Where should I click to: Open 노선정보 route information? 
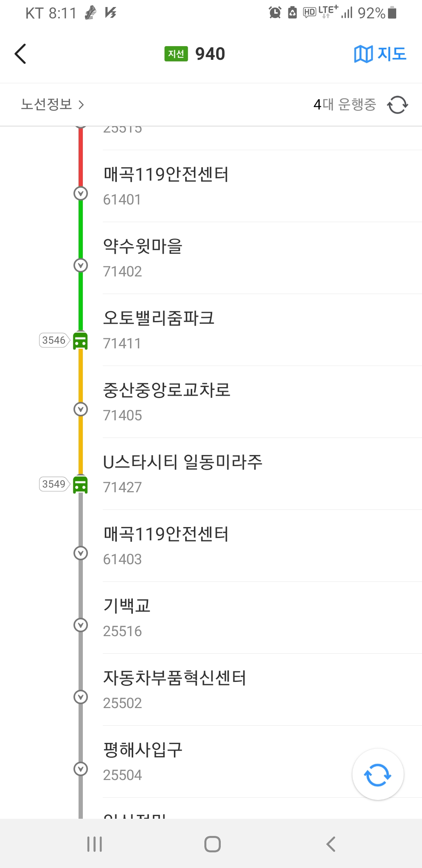click(52, 104)
